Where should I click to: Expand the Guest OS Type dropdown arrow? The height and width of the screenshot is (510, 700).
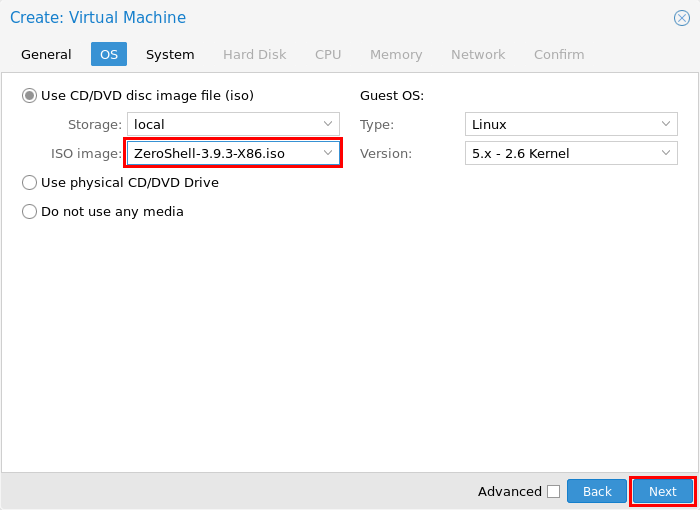coord(666,124)
